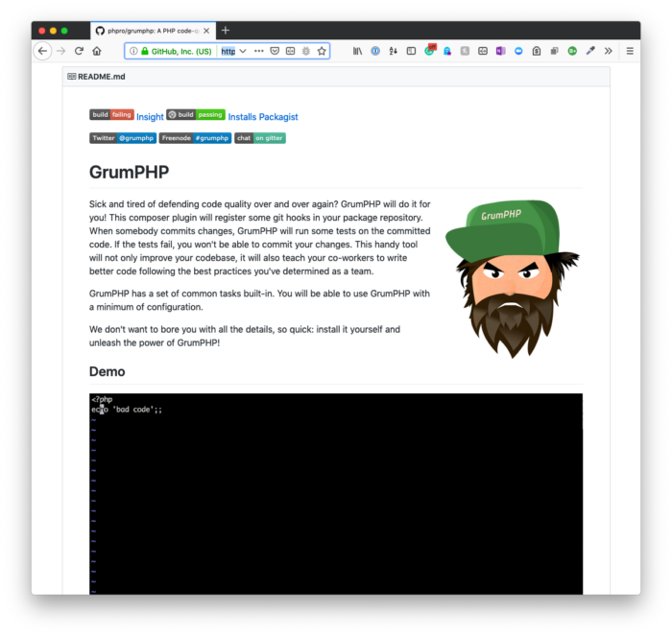Click the README book icon

pyautogui.click(x=72, y=76)
